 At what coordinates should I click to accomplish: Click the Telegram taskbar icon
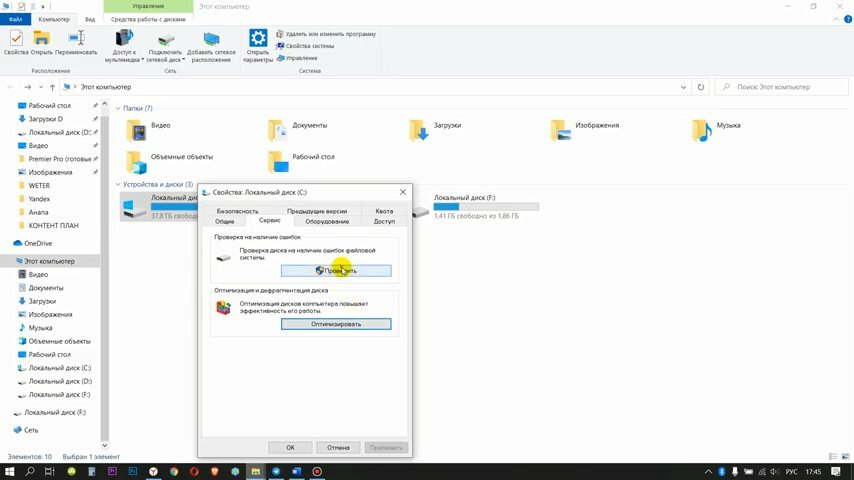point(276,472)
